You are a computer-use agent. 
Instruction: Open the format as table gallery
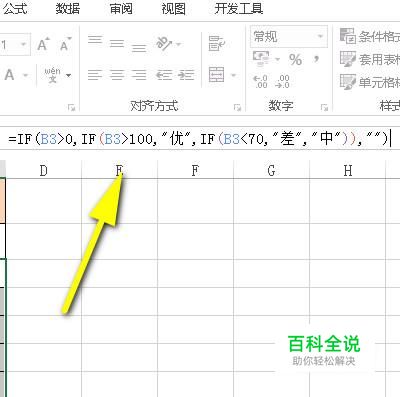tap(370, 59)
